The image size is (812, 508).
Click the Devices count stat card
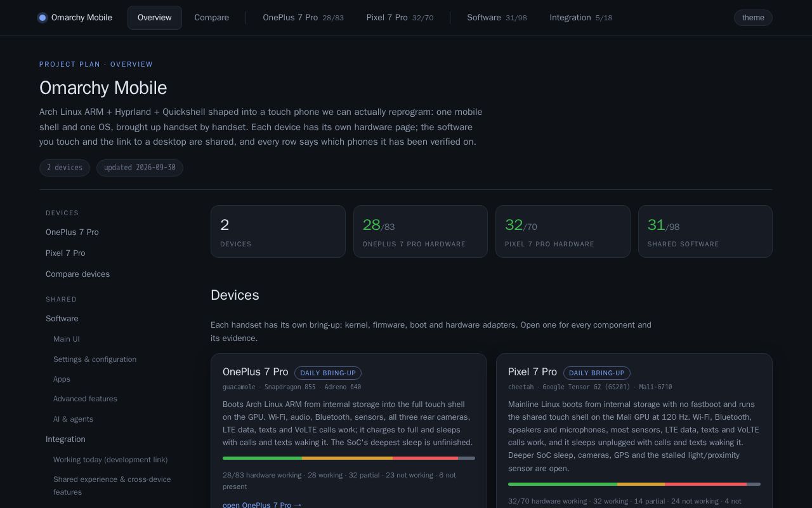(278, 231)
